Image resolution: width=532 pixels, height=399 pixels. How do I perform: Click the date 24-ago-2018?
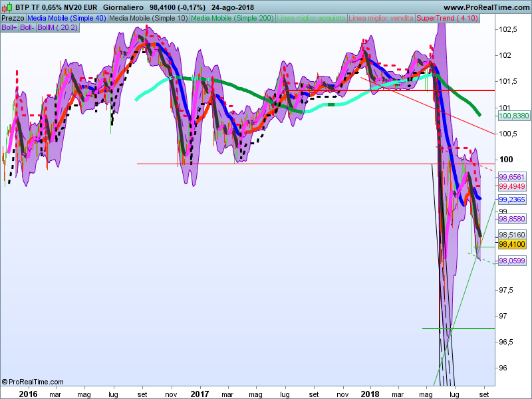(x=232, y=7)
